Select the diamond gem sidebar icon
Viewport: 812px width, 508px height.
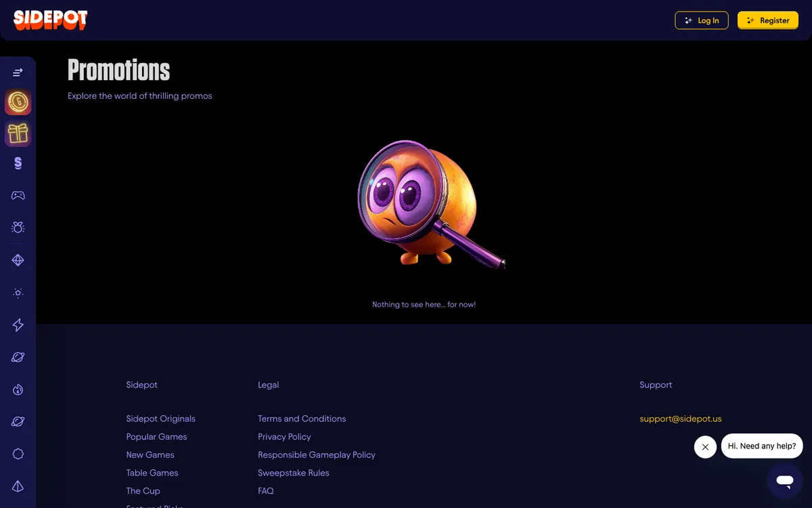coord(18,260)
